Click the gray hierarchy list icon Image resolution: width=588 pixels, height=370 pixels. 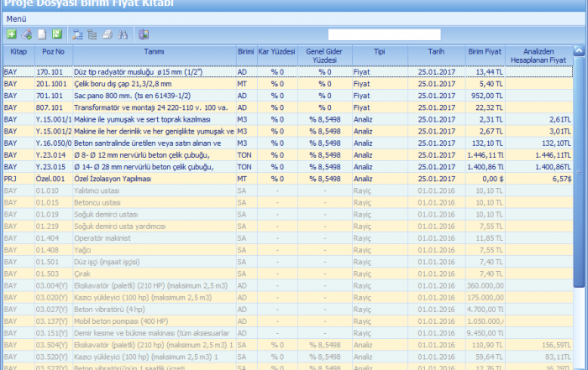[93, 34]
